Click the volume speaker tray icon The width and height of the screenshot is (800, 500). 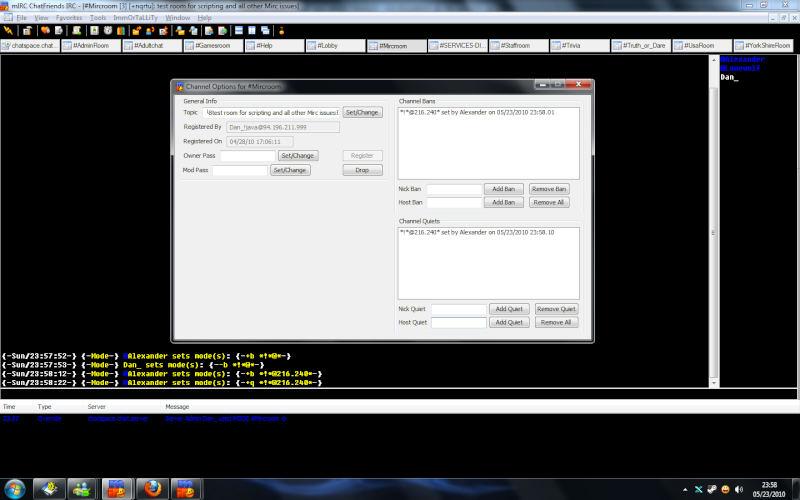pyautogui.click(x=738, y=490)
